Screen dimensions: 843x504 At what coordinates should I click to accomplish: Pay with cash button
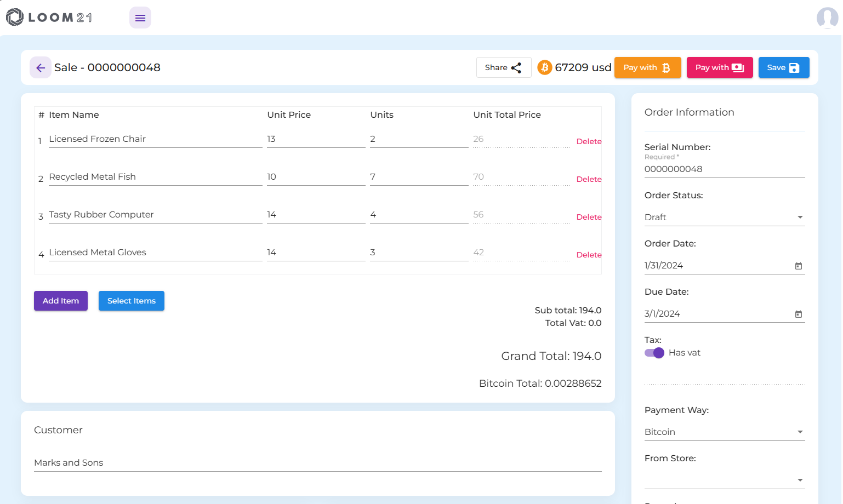click(x=720, y=67)
